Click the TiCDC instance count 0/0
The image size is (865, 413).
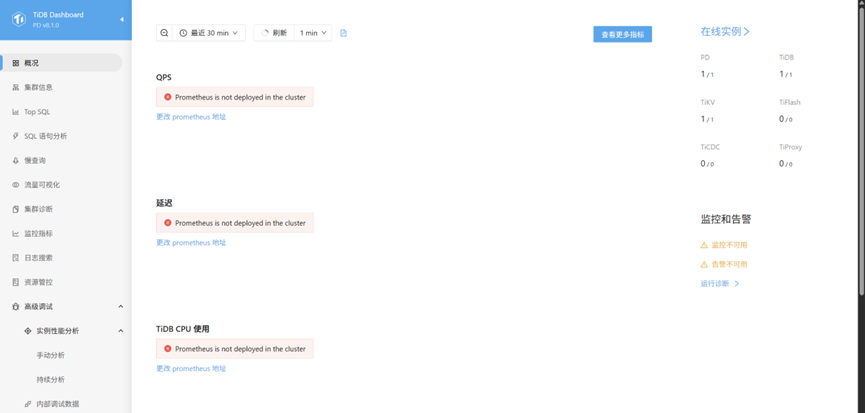pos(707,163)
